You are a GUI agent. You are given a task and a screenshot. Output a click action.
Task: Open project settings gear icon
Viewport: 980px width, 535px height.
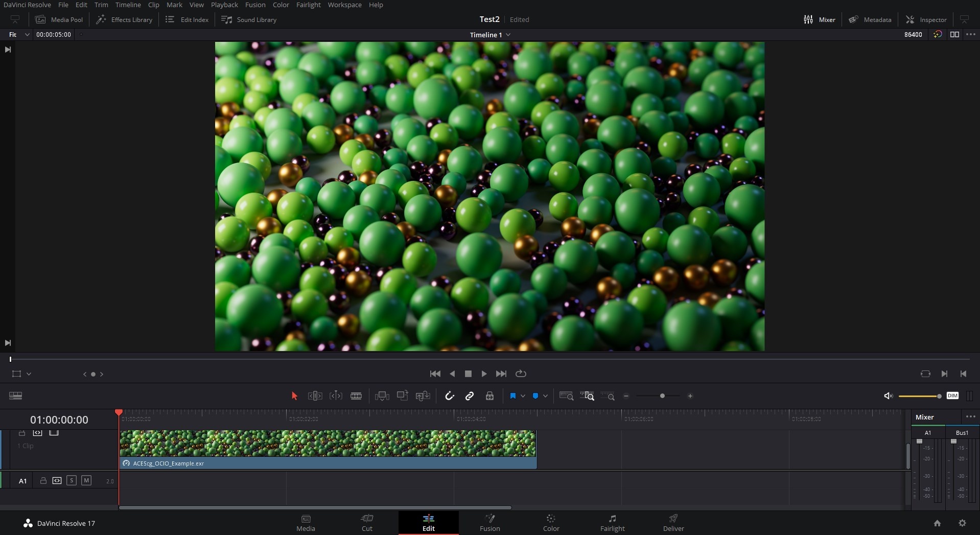(962, 523)
